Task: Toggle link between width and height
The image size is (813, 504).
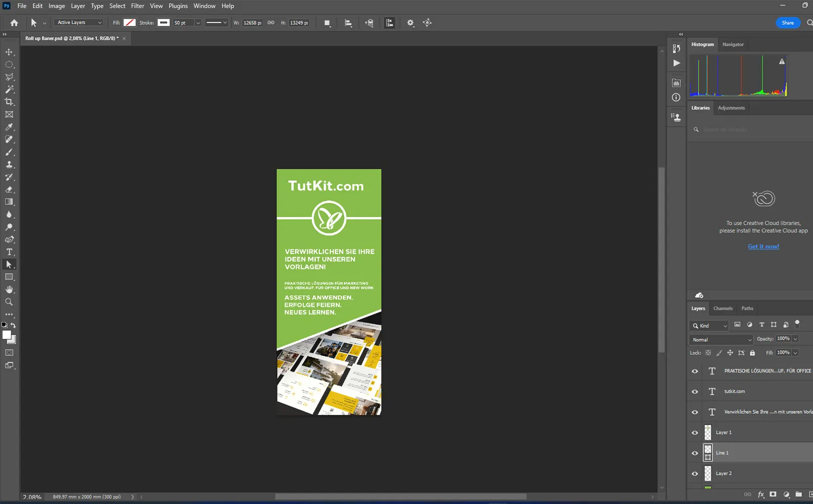Action: pos(271,23)
